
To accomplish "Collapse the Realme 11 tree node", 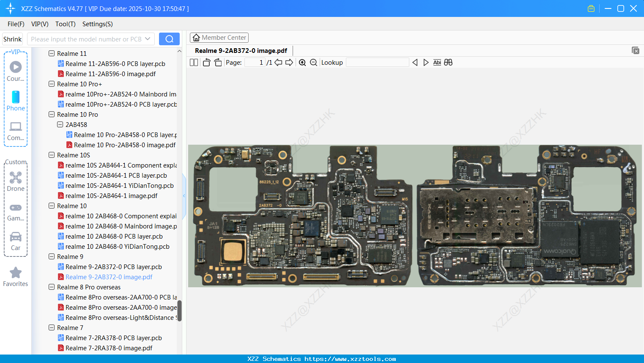I will click(x=52, y=54).
